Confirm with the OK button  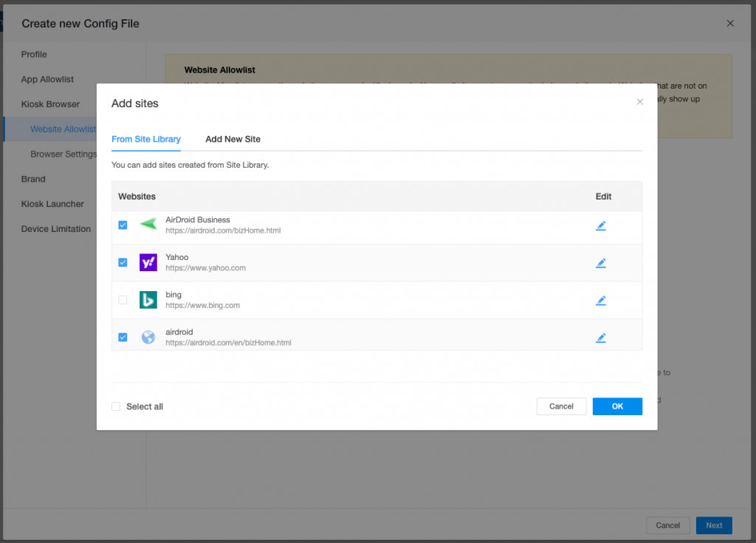(617, 406)
